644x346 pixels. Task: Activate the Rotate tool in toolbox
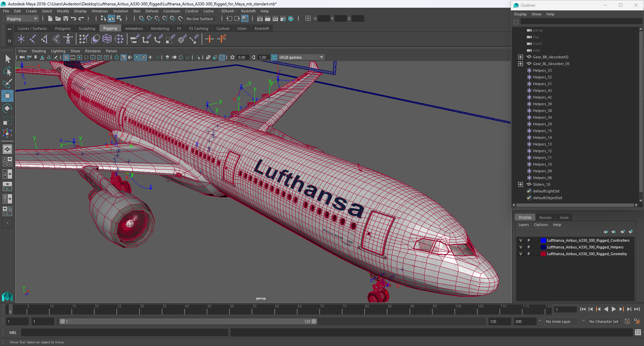click(x=7, y=108)
